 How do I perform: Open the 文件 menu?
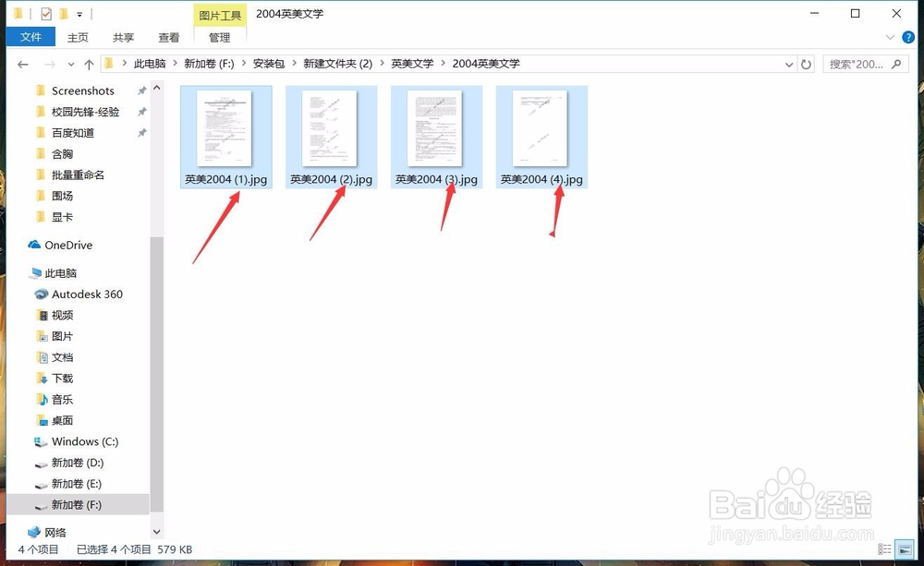[x=30, y=37]
